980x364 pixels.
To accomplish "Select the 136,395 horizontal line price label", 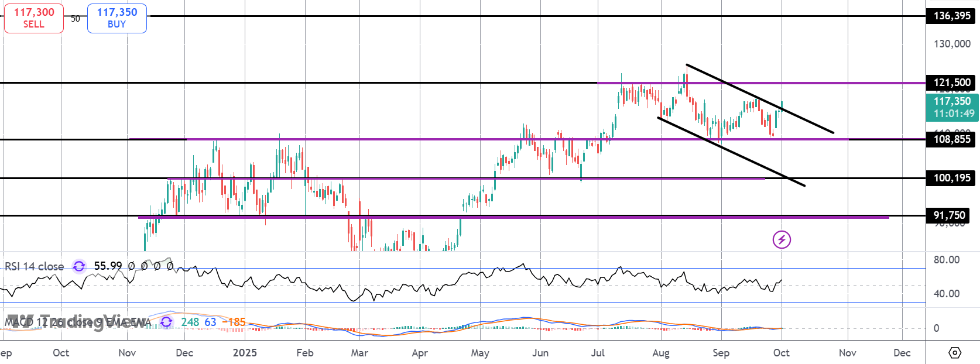I will click(951, 16).
